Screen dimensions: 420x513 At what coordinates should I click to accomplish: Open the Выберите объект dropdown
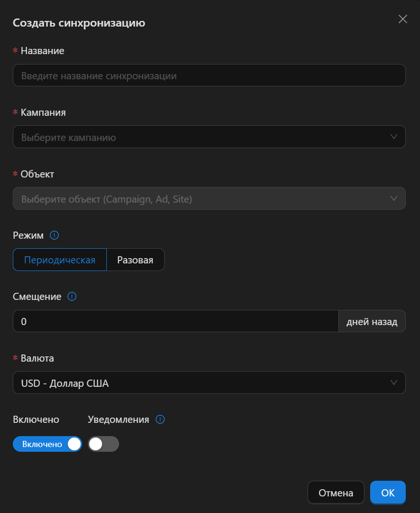click(x=209, y=198)
